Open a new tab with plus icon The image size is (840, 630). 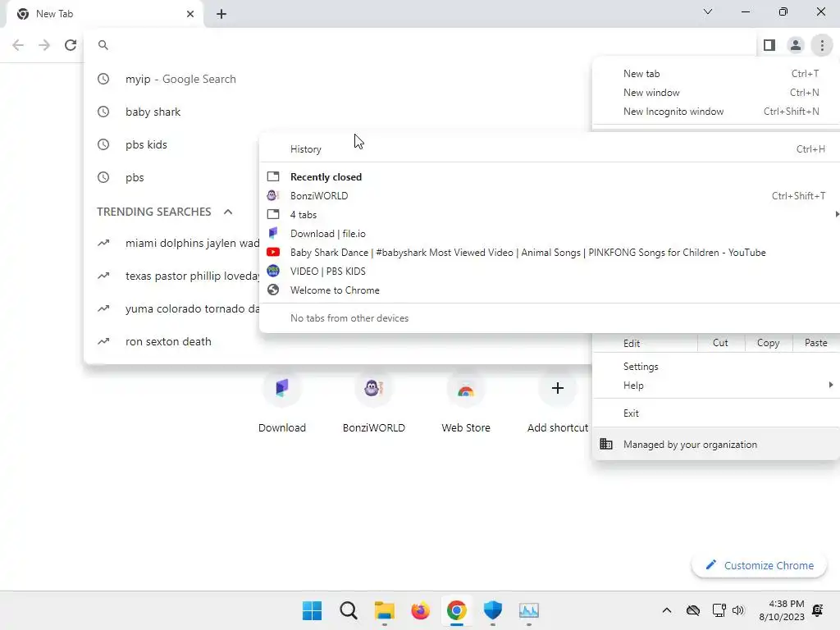tap(221, 14)
